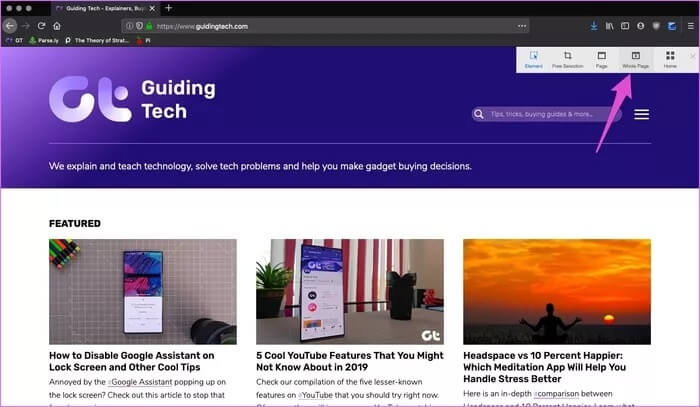Open the Pi bookmark
700x407 pixels.
click(x=143, y=40)
